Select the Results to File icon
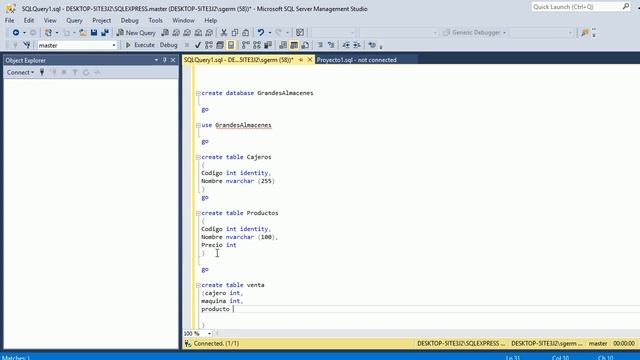Image resolution: width=640 pixels, height=360 pixels. (x=305, y=45)
